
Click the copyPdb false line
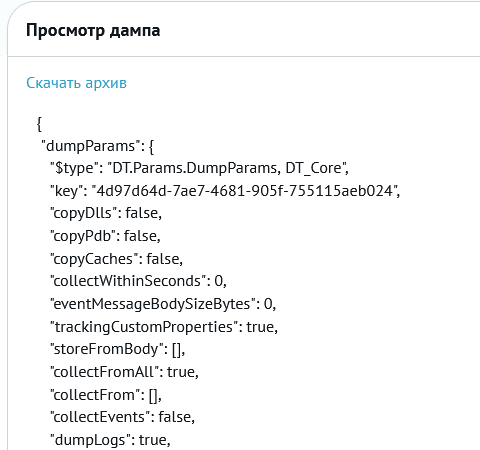tap(105, 236)
